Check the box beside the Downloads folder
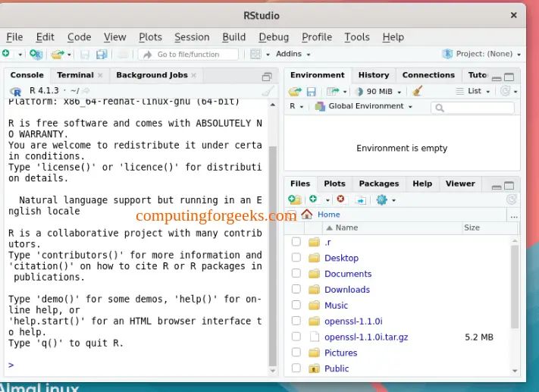Screen dimensions: 539x392 click(x=296, y=289)
